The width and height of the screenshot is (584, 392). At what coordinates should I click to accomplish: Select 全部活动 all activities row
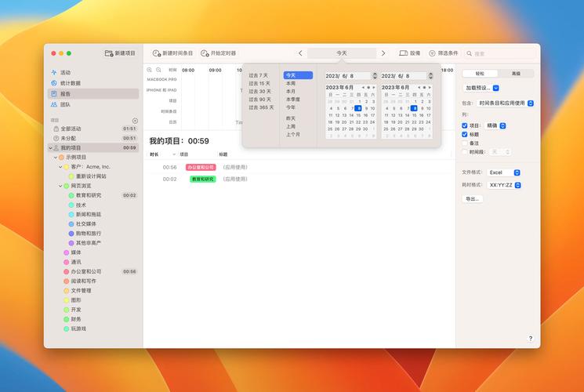93,129
